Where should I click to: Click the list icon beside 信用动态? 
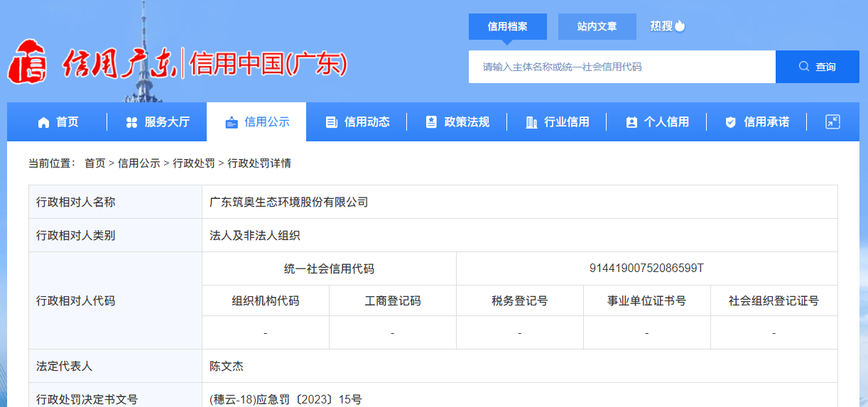pos(331,122)
